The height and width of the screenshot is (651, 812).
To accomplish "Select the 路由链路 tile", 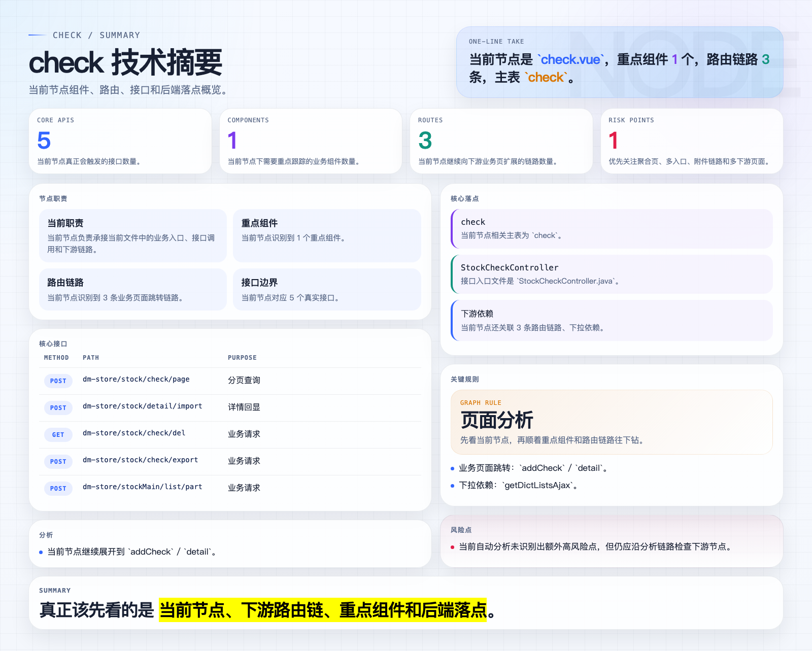I will point(133,289).
